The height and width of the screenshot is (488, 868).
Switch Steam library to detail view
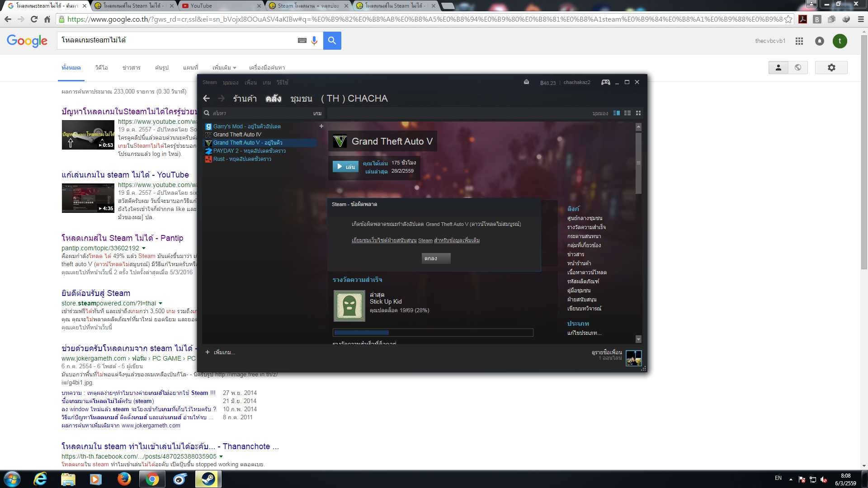tap(616, 113)
